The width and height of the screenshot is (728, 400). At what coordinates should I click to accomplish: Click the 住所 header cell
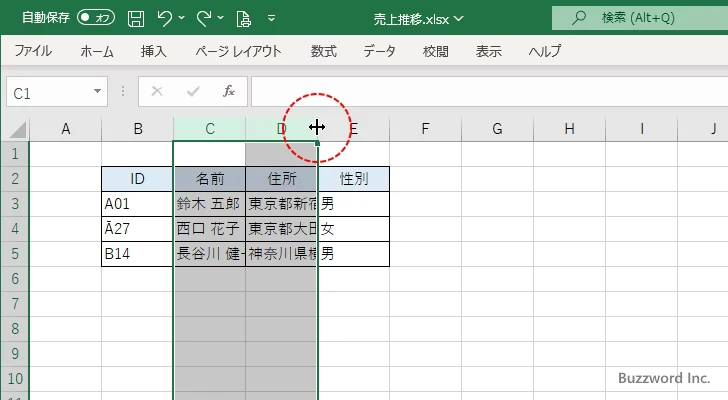pyautogui.click(x=281, y=179)
